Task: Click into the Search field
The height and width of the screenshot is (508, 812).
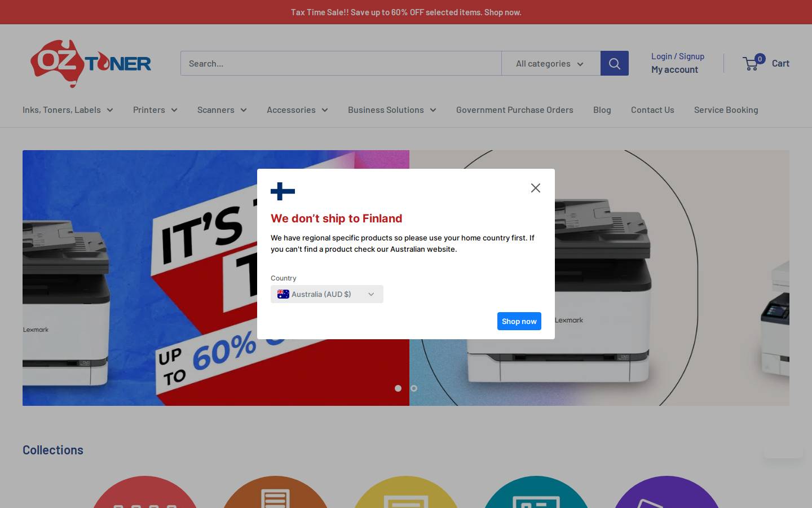Action: click(x=341, y=63)
